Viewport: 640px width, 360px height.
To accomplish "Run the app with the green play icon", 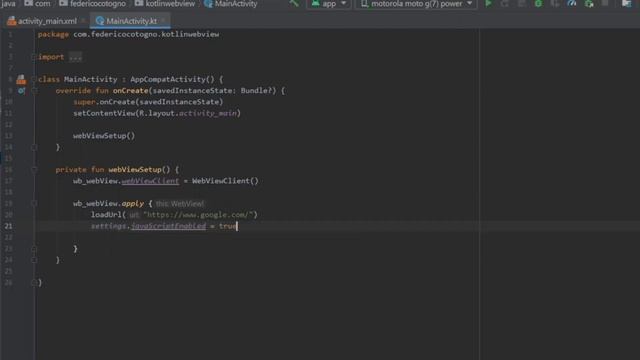I will coord(488,4).
